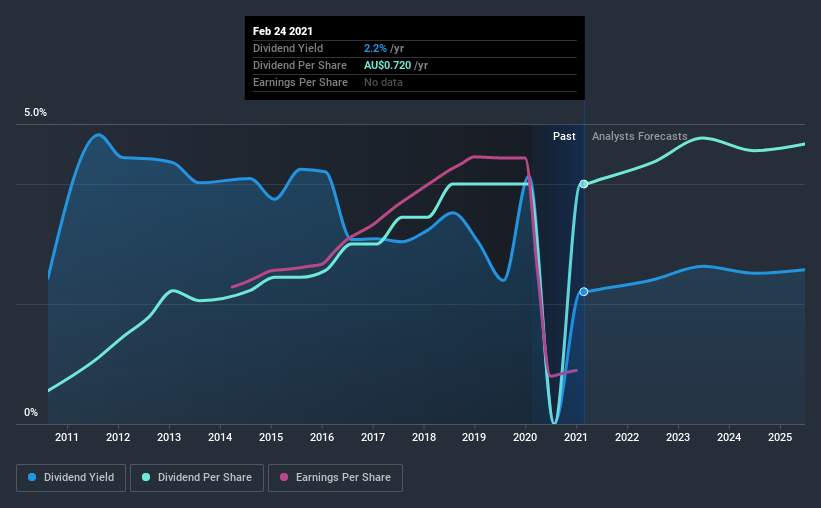Click the Analysts Forecasts label
The height and width of the screenshot is (508, 821).
pos(639,136)
